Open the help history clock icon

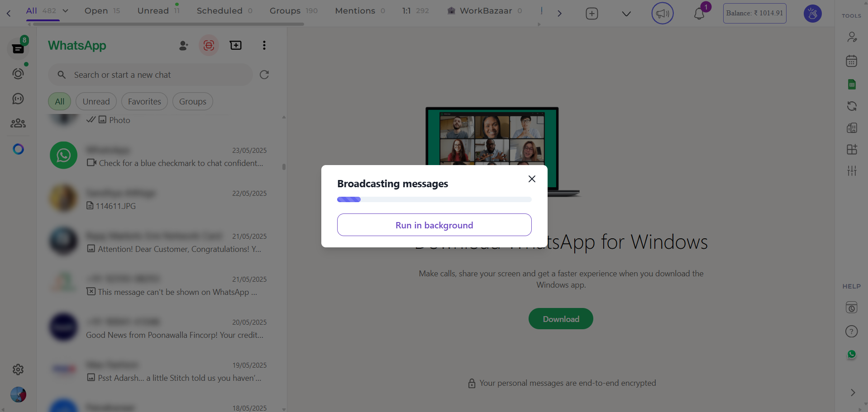[852, 308]
